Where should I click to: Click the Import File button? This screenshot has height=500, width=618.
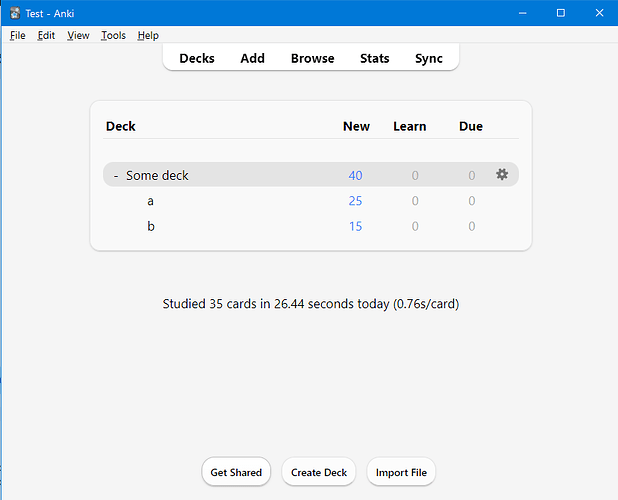(x=401, y=472)
